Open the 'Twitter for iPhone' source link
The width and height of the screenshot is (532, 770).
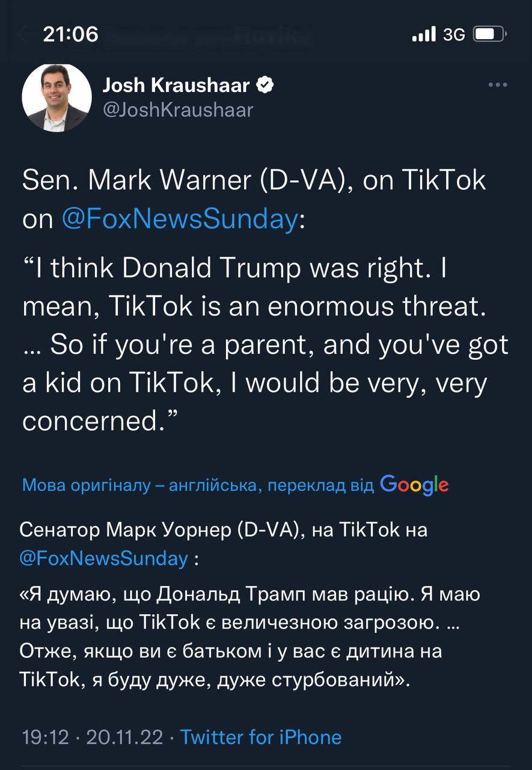click(261, 737)
